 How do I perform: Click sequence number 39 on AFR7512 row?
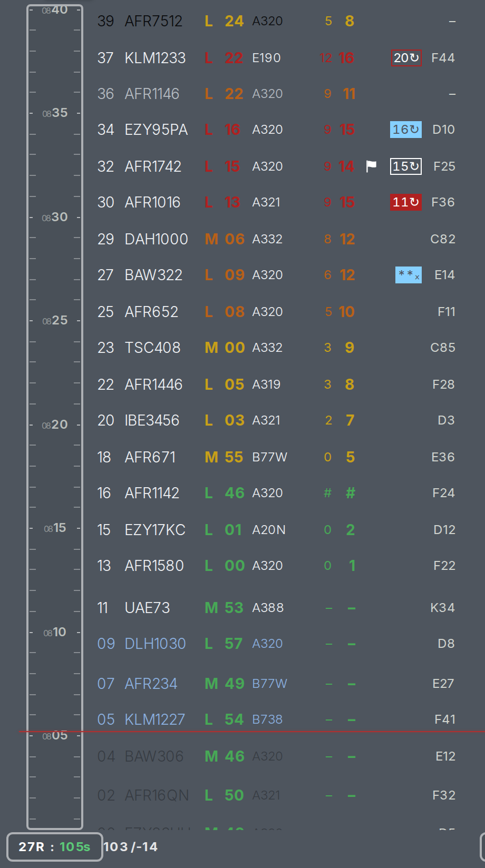[105, 21]
